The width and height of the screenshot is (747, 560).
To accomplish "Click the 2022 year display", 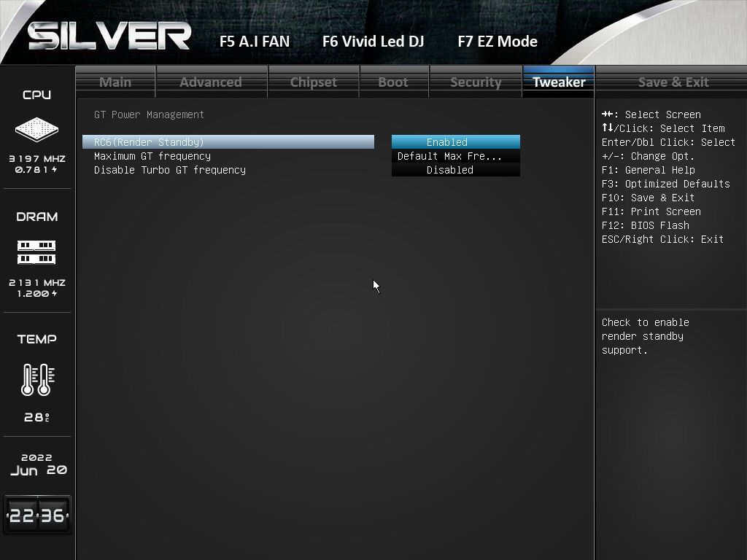I will tap(36, 457).
